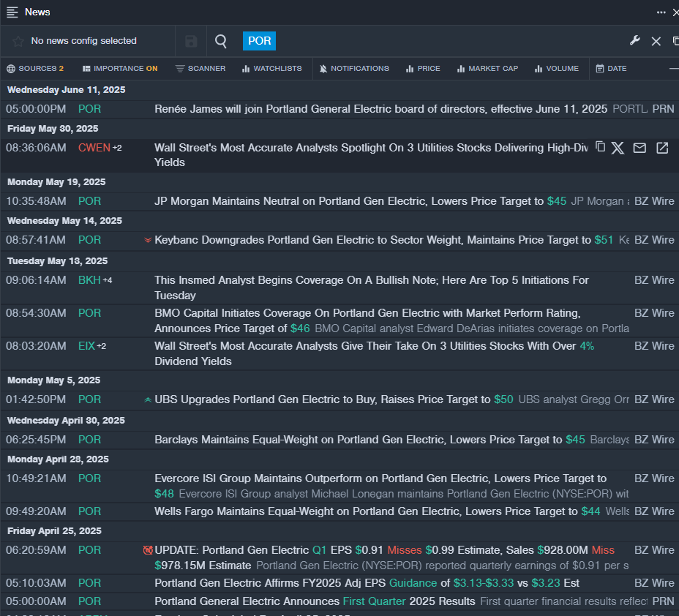
Task: Open the Price filter
Action: pyautogui.click(x=423, y=68)
